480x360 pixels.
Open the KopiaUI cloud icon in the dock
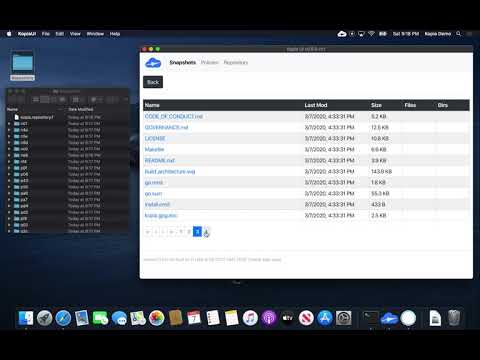coord(389,319)
